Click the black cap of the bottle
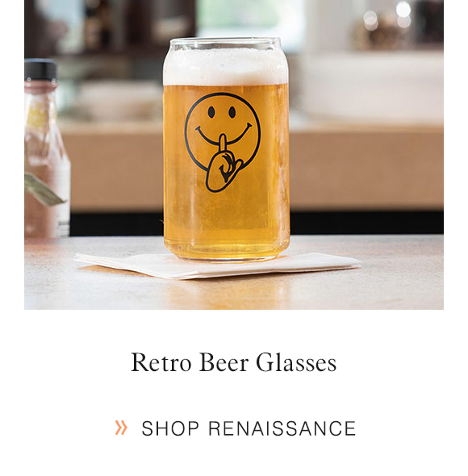This screenshot has width=468, height=476. 40,69
